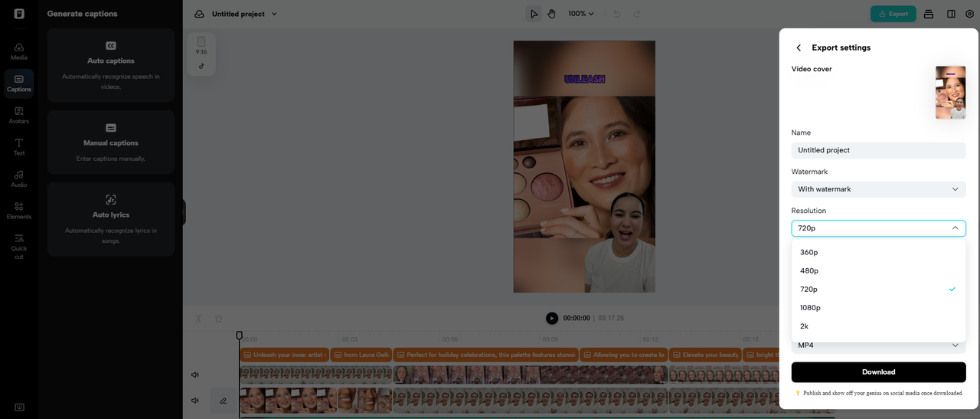
Task: Open the Quick cut sidebar tool
Action: (x=19, y=247)
